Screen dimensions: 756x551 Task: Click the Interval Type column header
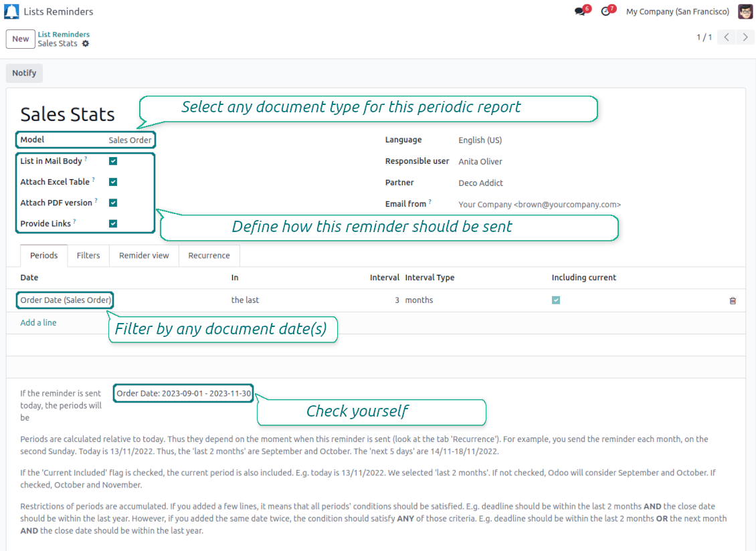click(430, 278)
